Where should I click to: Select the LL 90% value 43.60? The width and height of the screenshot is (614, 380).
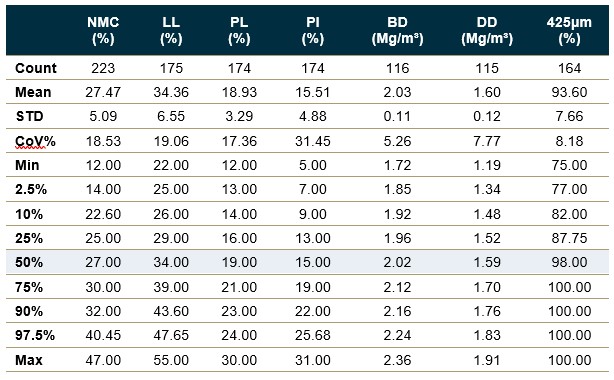click(x=171, y=311)
